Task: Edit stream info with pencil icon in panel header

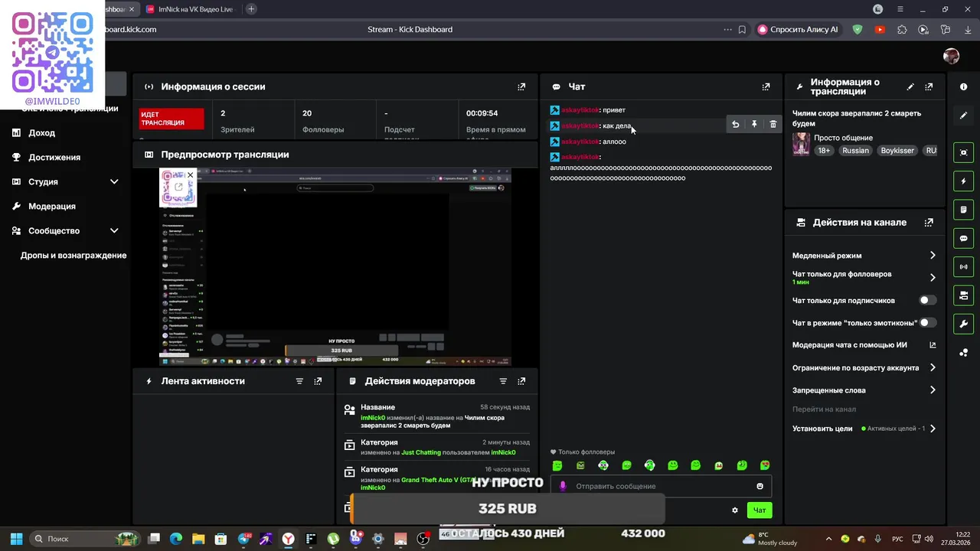Action: pyautogui.click(x=910, y=87)
